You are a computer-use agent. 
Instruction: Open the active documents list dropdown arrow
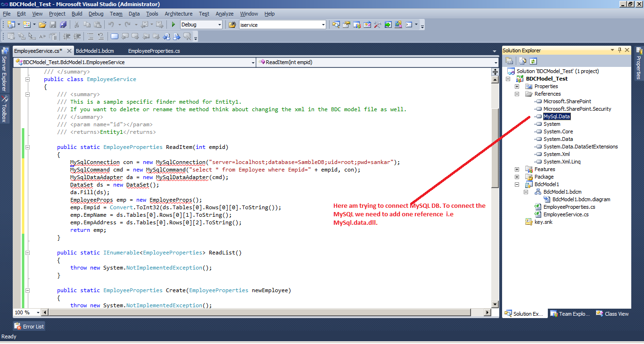click(x=494, y=51)
